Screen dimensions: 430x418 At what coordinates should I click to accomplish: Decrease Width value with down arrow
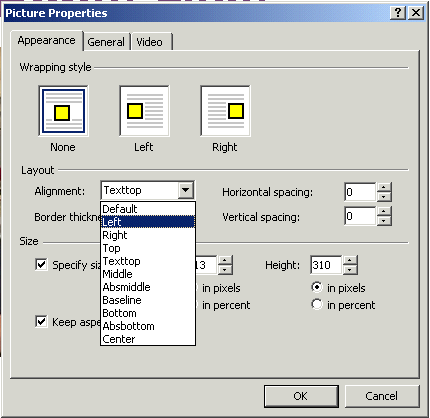225,270
